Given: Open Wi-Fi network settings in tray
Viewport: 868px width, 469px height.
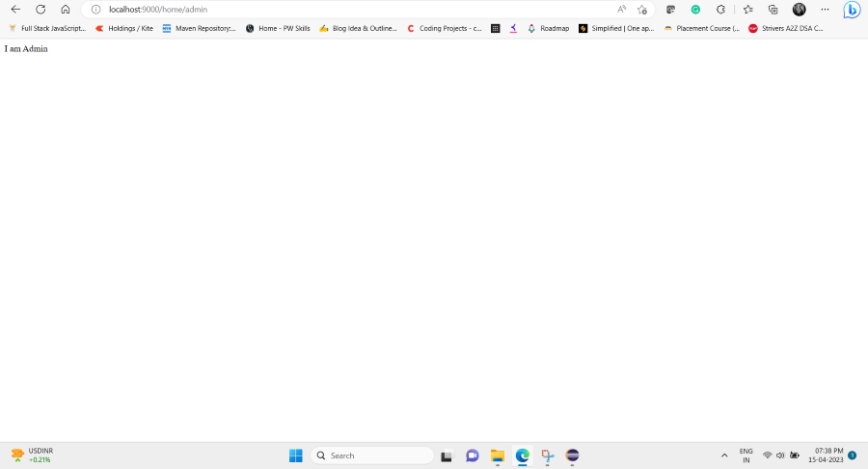Looking at the screenshot, I should (x=768, y=455).
